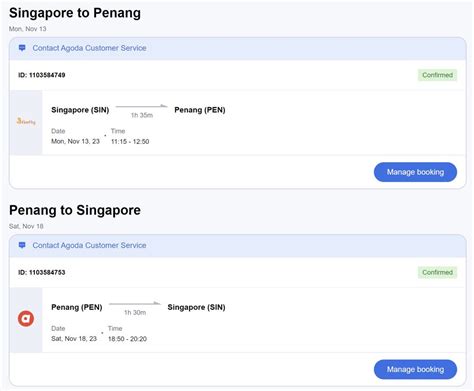
Task: Click the 11:15 - 12:50 flight time
Action: (130, 141)
